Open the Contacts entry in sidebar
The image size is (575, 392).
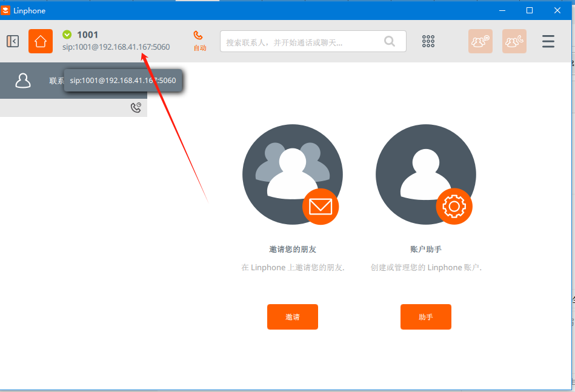click(x=73, y=81)
